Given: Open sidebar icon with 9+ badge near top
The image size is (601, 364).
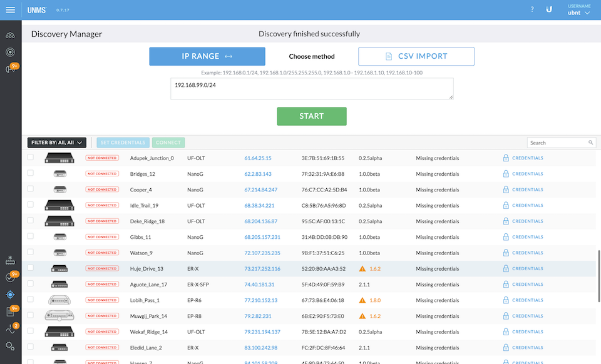Looking at the screenshot, I should tap(11, 68).
